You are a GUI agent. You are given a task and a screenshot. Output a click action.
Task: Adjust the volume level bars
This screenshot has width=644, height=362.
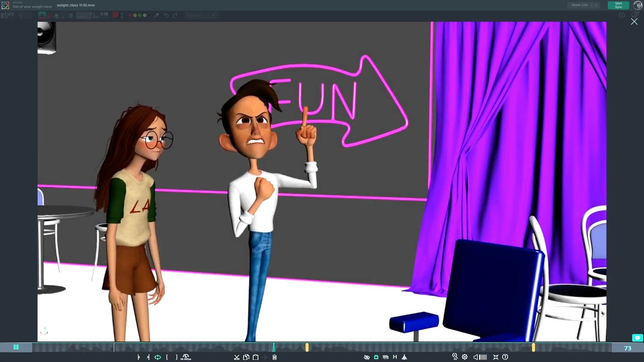click(x=483, y=357)
